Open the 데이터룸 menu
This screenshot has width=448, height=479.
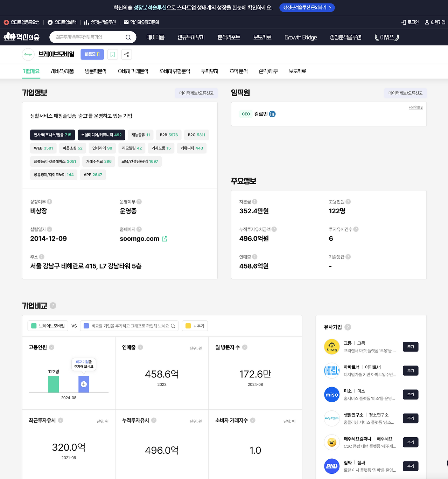coord(155,37)
